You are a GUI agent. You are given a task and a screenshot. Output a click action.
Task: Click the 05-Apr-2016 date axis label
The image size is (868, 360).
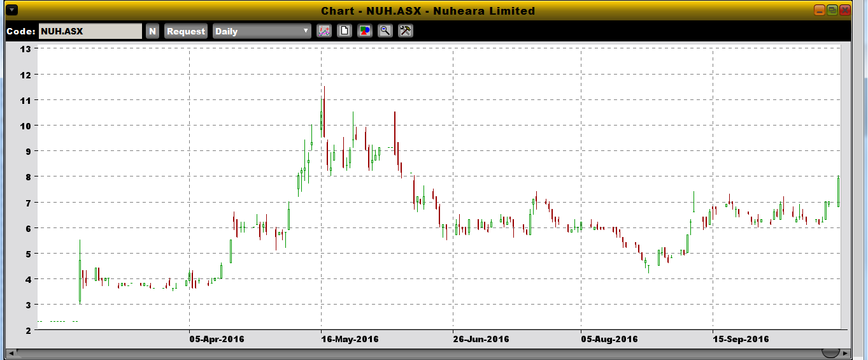(216, 339)
